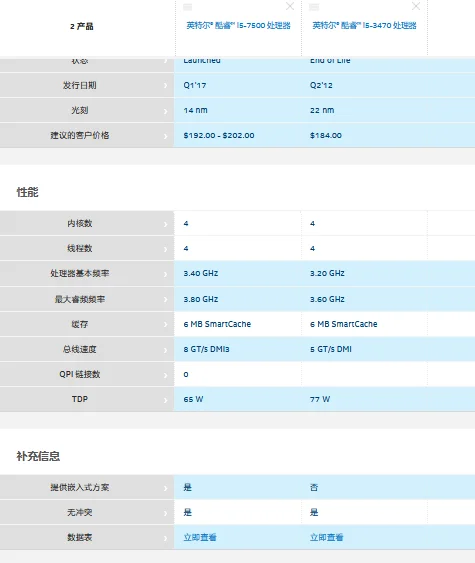Click the 2 产品 header label
475x563 pixels.
(82, 26)
